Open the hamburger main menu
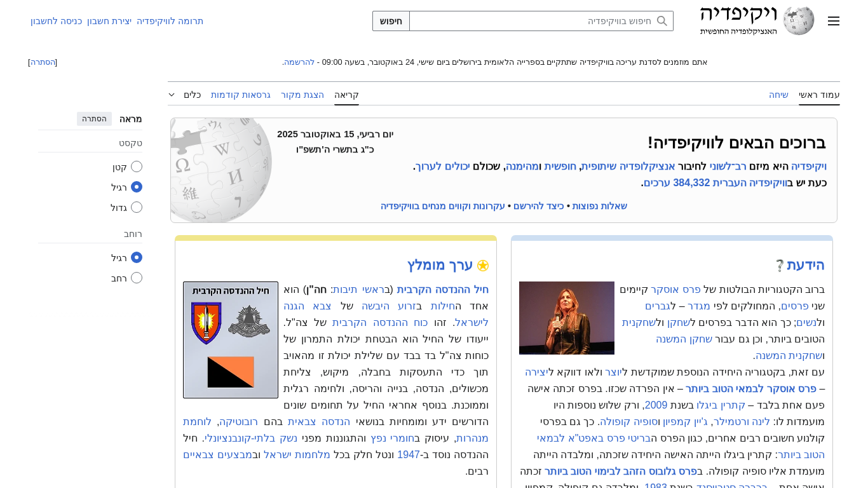868x488 pixels. coord(833,21)
